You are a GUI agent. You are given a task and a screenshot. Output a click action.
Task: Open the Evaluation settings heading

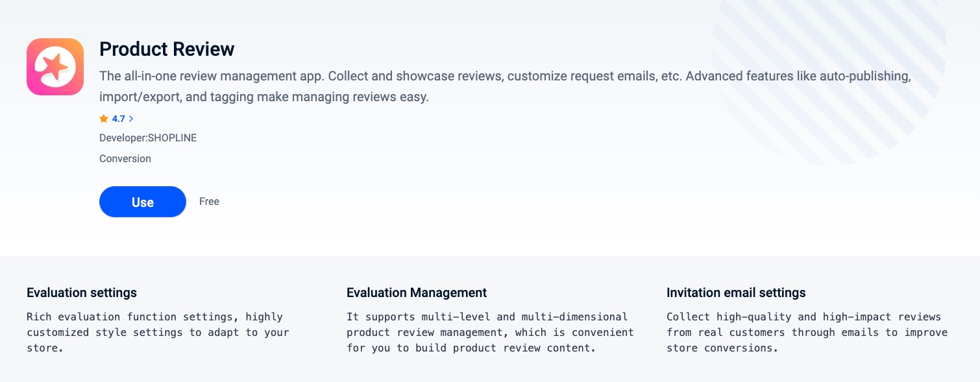82,292
